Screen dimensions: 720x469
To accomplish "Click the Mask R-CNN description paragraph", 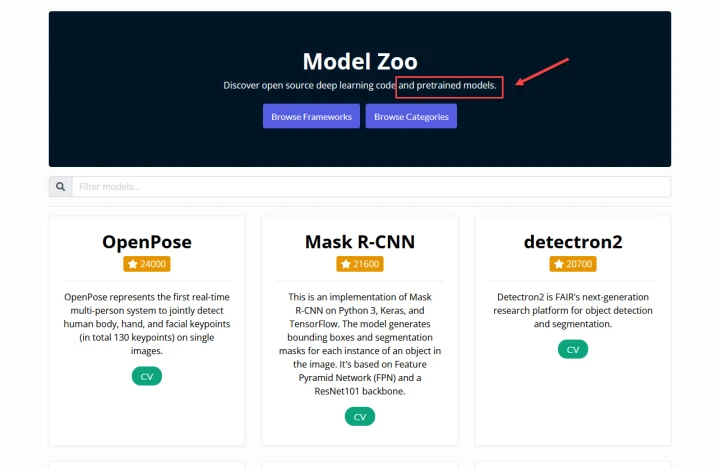I will pyautogui.click(x=360, y=344).
